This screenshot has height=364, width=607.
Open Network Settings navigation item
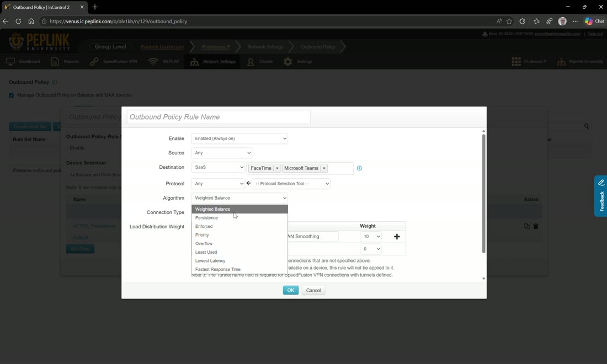(x=213, y=62)
